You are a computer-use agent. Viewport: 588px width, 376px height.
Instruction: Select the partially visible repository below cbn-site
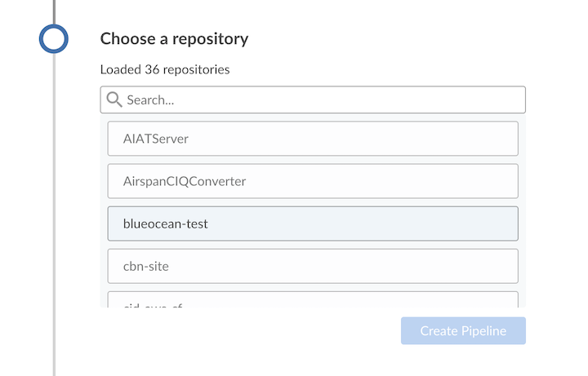tap(313, 300)
